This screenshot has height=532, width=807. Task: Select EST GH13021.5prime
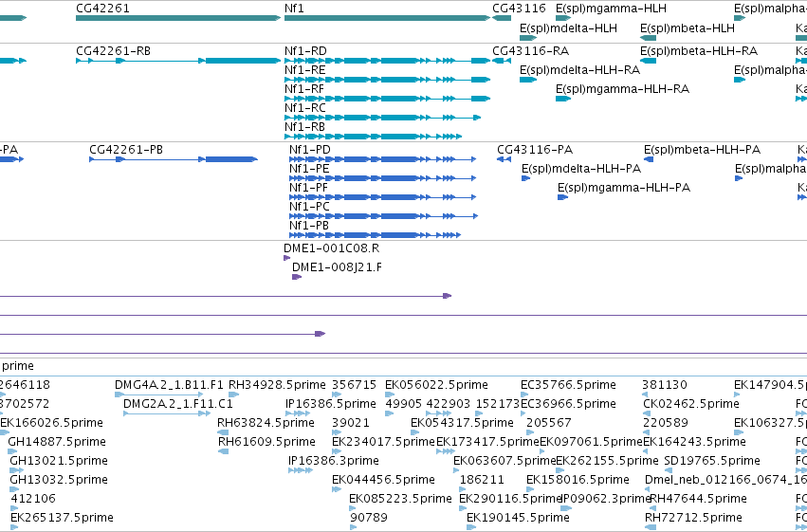click(x=17, y=470)
